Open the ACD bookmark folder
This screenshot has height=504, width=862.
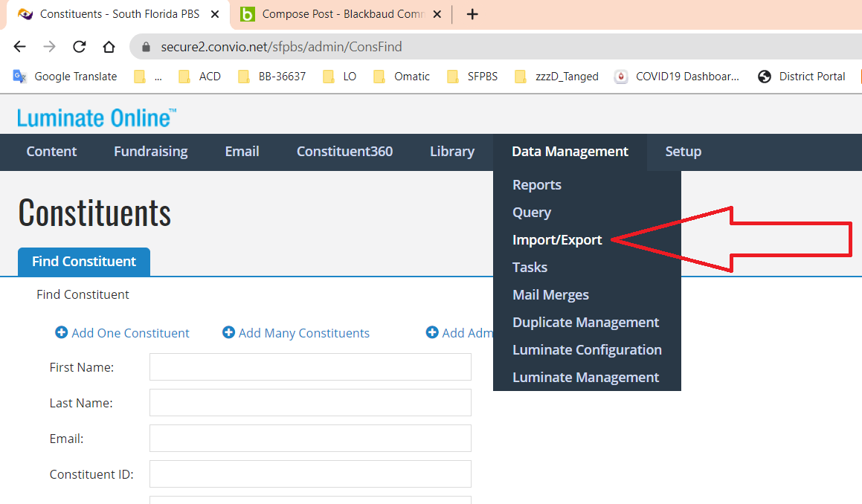pos(199,77)
